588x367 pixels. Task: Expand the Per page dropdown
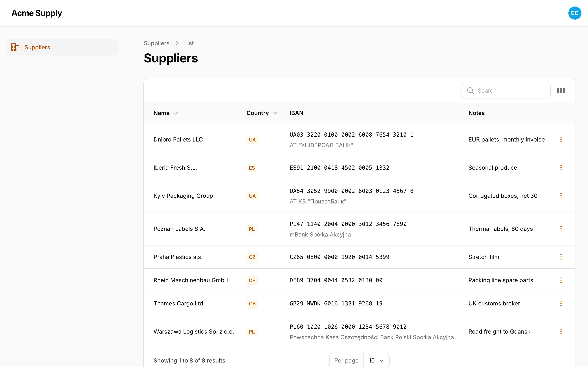click(x=376, y=360)
